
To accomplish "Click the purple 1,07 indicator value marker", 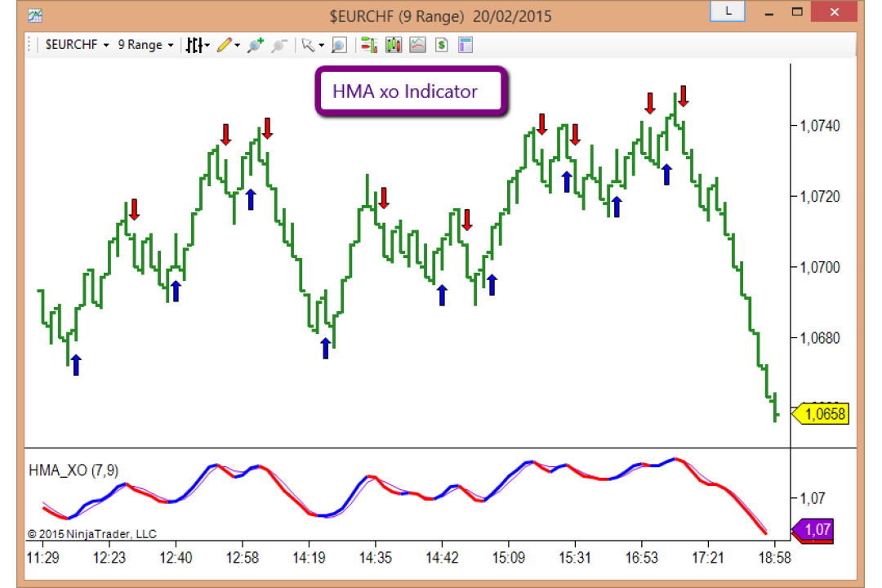I will tap(813, 529).
